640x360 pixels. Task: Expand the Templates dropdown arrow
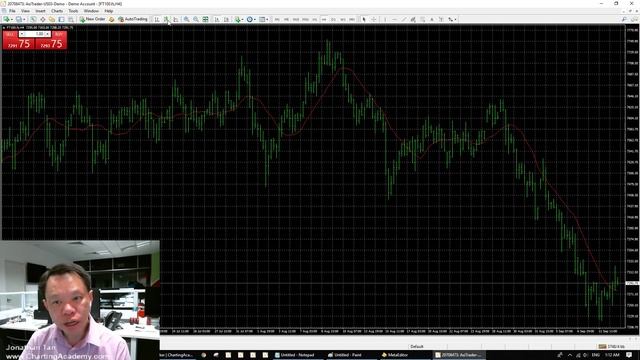tap(267, 19)
